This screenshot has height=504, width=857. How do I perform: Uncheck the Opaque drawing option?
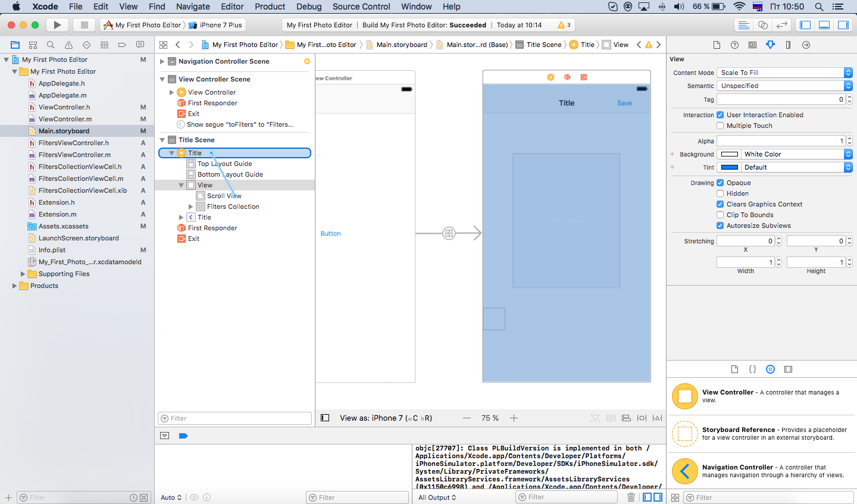click(720, 183)
